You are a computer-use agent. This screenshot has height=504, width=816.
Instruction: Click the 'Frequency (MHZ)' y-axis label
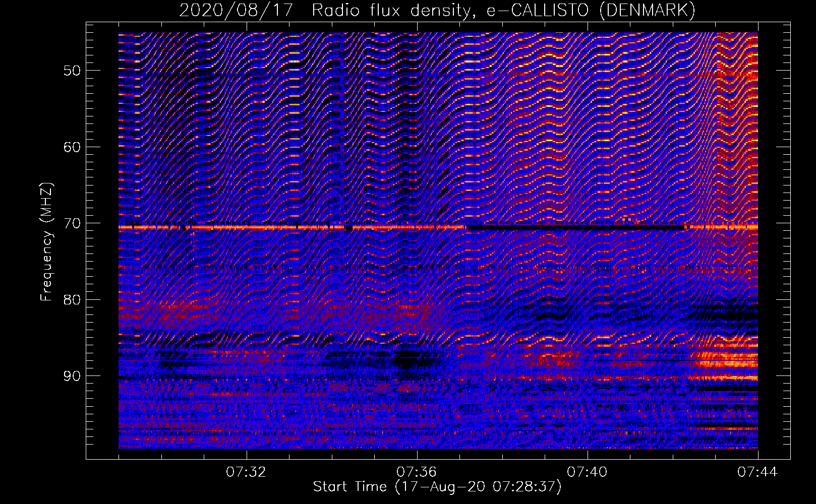46,242
